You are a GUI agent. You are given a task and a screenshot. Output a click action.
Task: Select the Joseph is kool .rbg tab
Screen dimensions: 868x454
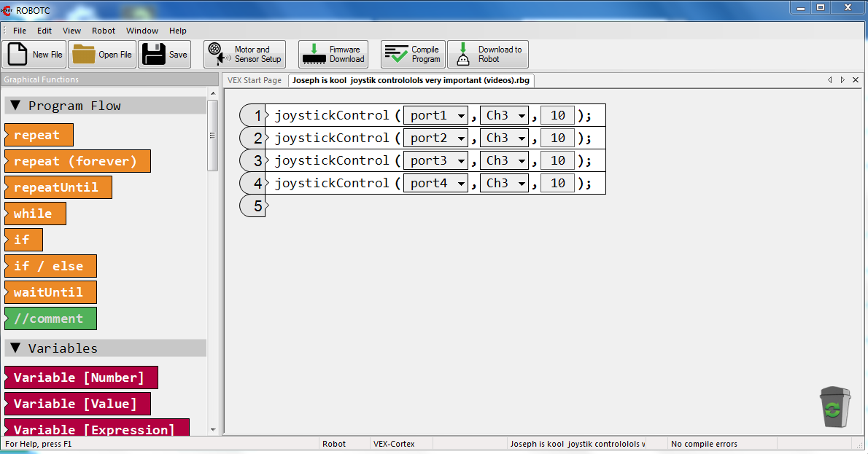point(411,80)
